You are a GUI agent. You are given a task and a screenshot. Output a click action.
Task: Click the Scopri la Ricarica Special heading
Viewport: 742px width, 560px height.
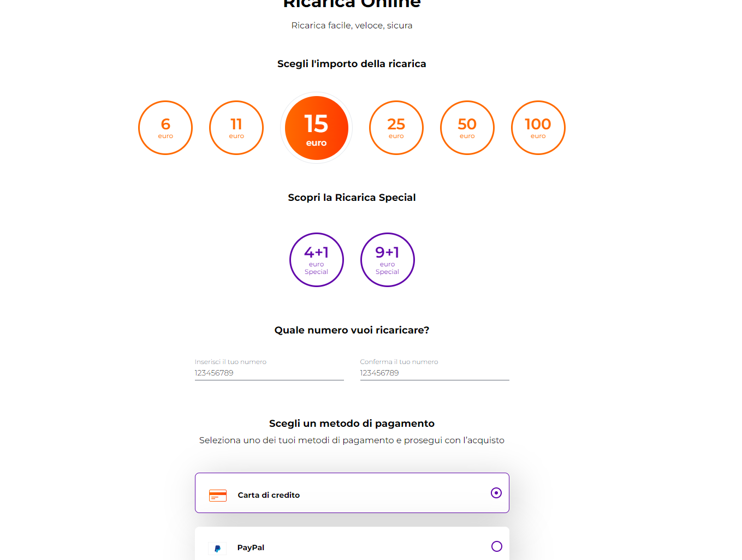pyautogui.click(x=352, y=198)
